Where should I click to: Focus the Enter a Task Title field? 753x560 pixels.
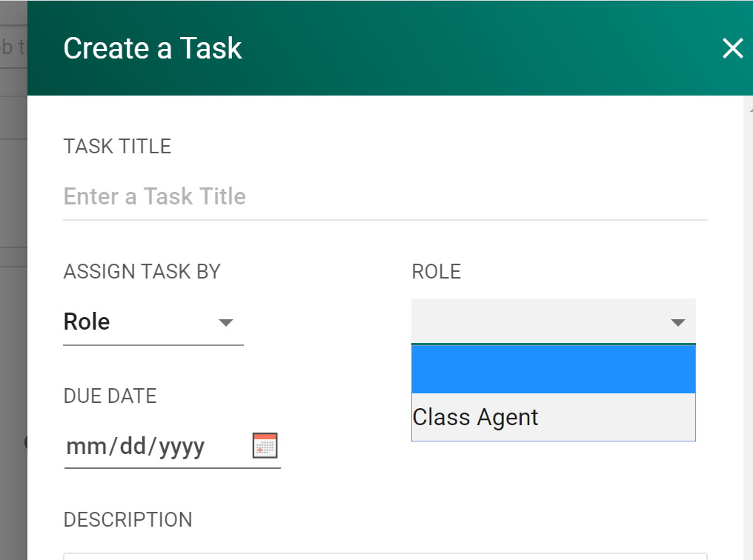(385, 197)
